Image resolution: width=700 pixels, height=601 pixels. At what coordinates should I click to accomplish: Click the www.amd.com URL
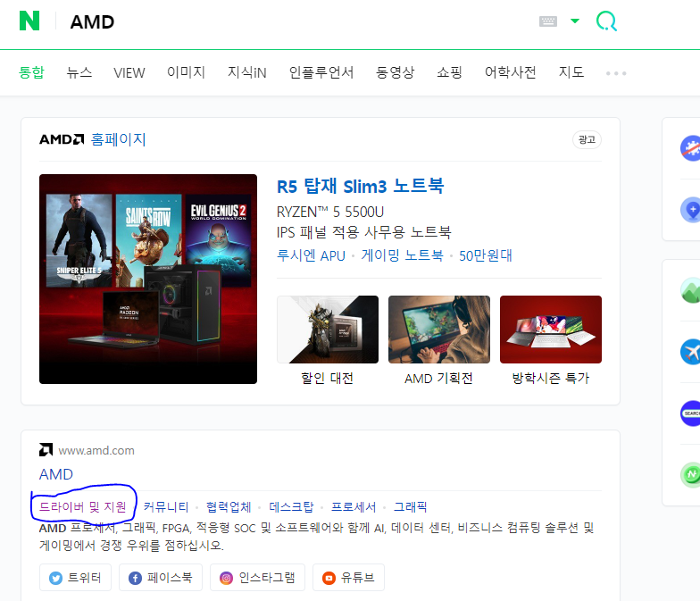96,450
